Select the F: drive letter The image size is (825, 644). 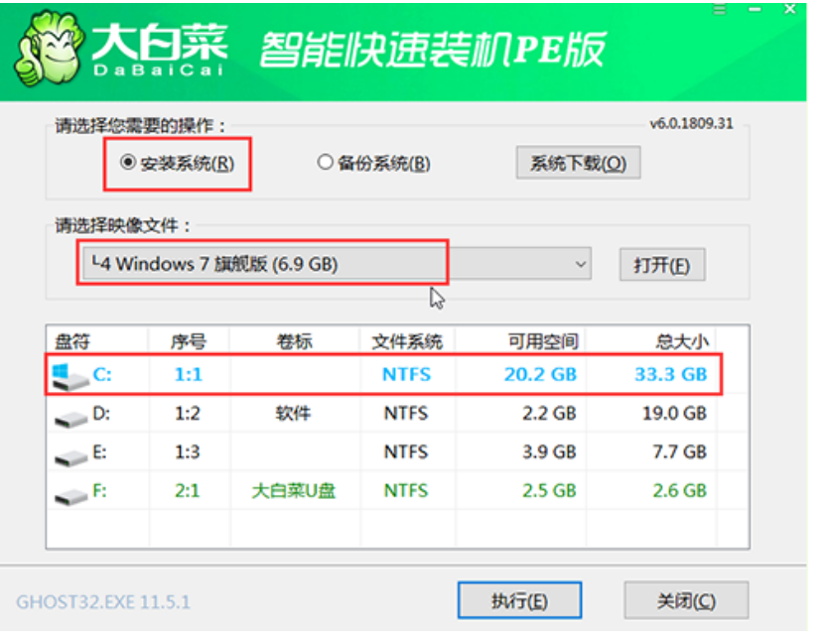coord(99,490)
